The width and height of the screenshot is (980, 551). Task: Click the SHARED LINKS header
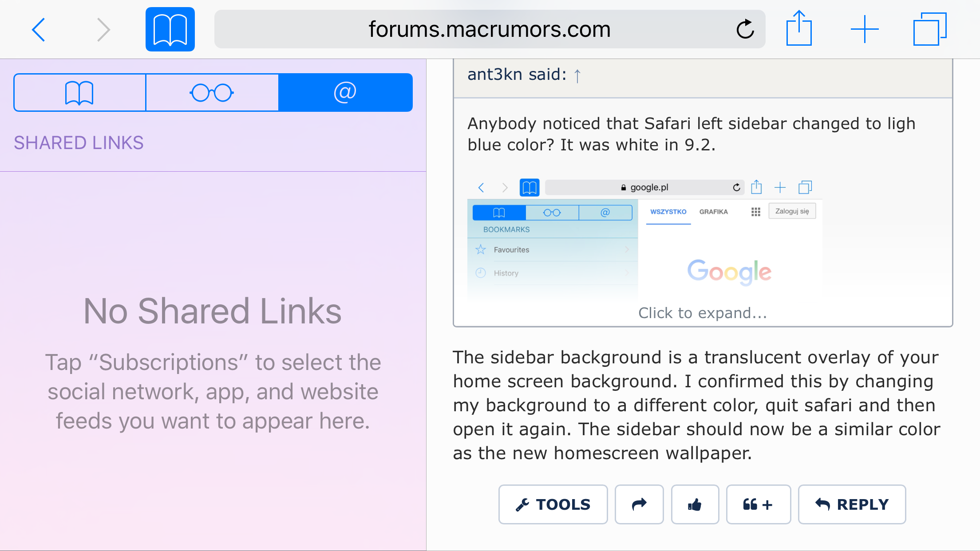click(x=79, y=143)
